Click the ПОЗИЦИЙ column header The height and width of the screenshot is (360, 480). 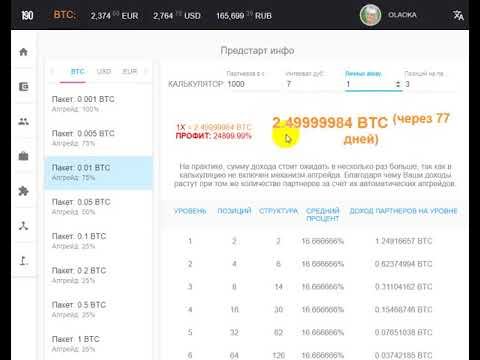point(234,211)
